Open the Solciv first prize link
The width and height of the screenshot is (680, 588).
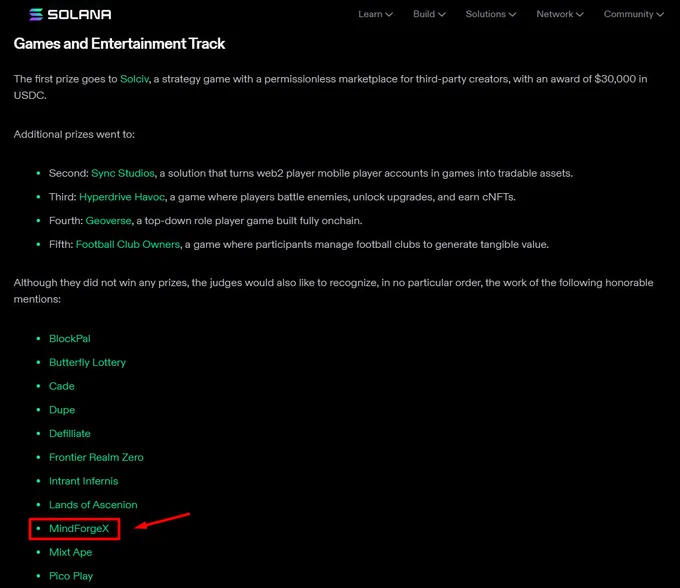point(134,79)
